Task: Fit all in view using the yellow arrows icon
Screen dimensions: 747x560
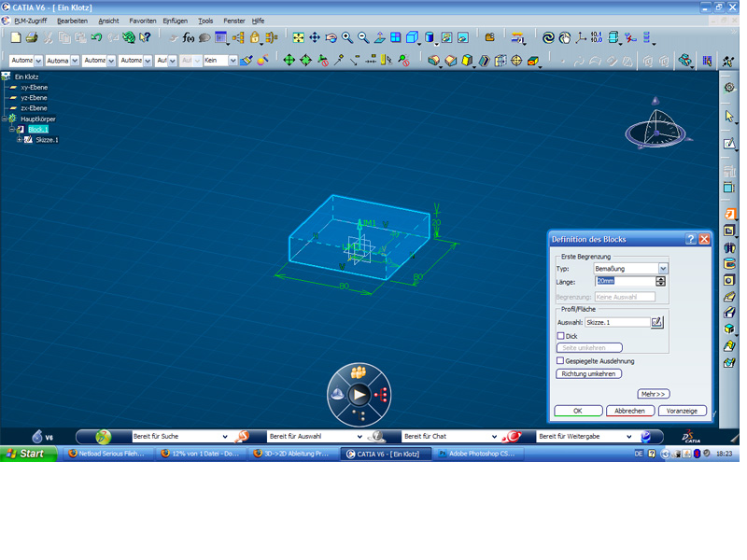Action: (x=298, y=37)
